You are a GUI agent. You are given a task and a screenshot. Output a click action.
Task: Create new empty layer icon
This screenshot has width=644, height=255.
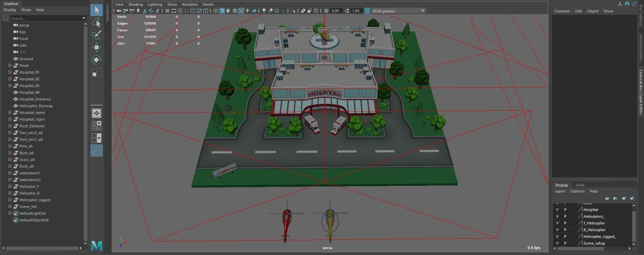pyautogui.click(x=624, y=198)
